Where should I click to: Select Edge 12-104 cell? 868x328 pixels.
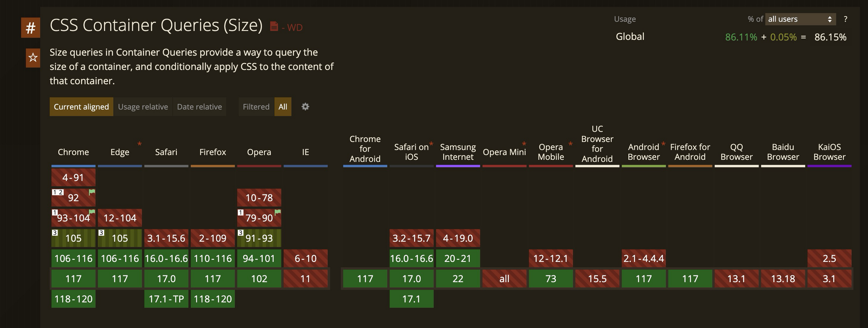[120, 218]
